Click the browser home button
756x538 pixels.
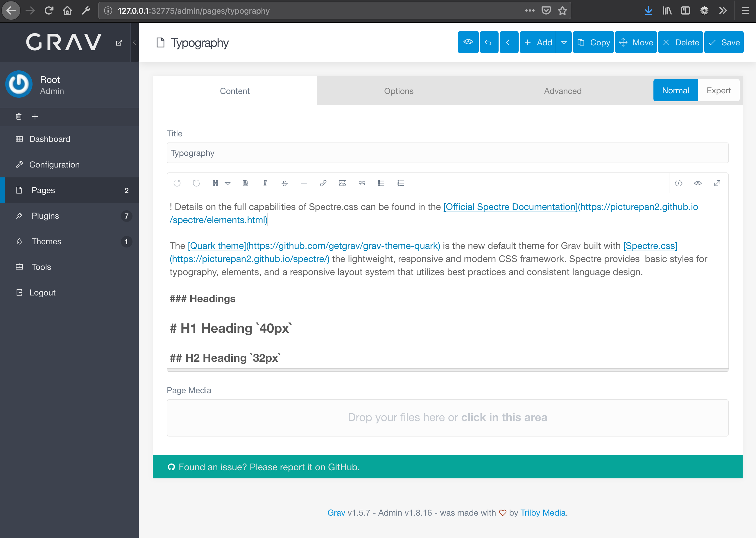coord(67,10)
